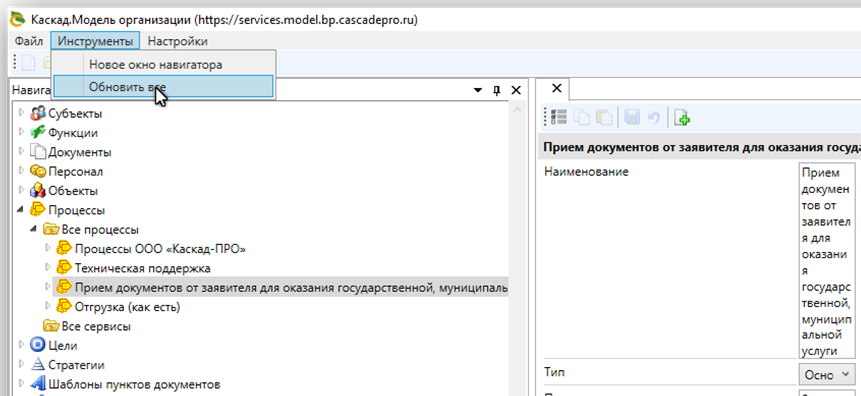Screen dimensions: 861x396
Task: Select the Персонал tree item label
Action: coord(76,172)
